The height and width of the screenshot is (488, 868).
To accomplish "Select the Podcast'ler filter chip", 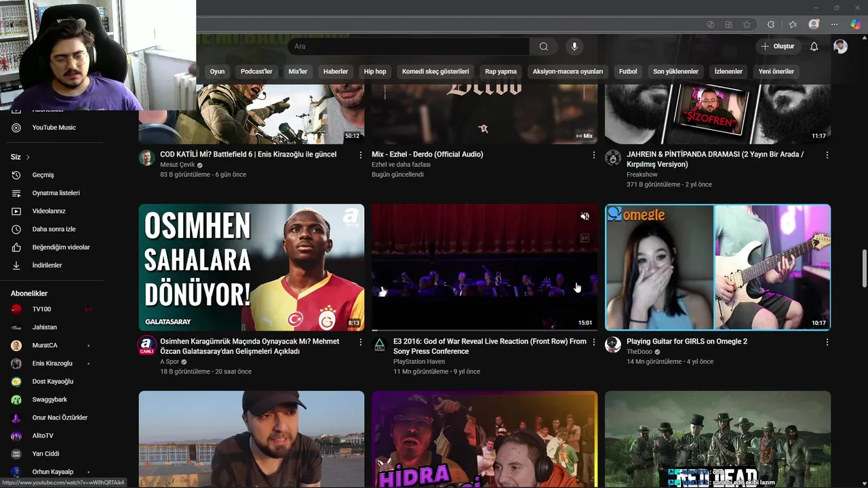I will pyautogui.click(x=256, y=71).
